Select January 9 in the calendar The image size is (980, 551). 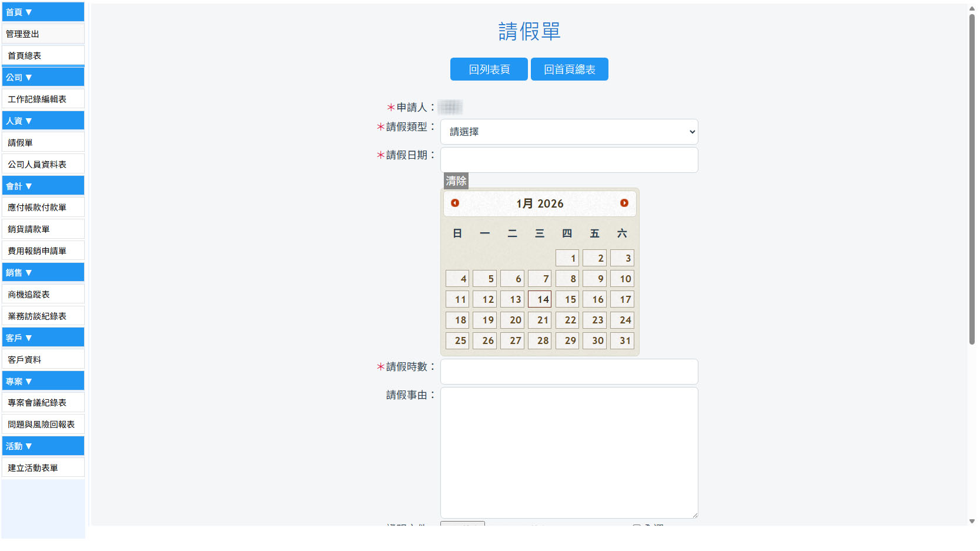click(594, 279)
